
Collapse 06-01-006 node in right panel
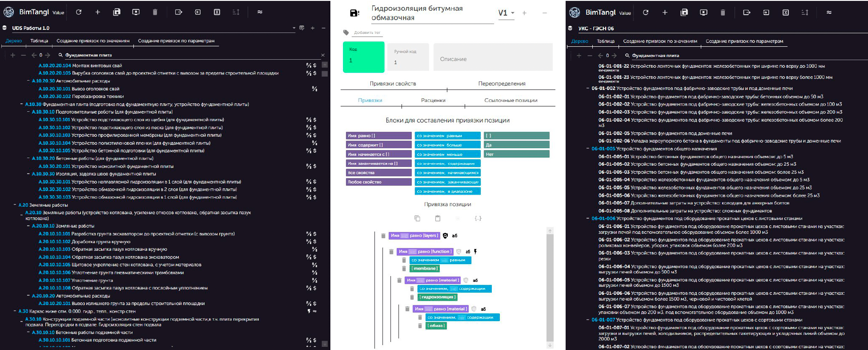pos(588,219)
